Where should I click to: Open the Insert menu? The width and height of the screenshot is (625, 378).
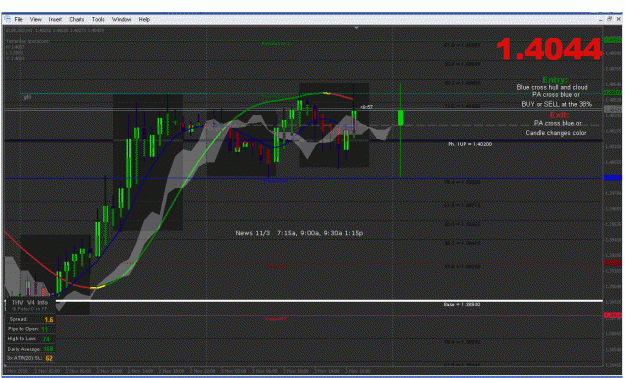pyautogui.click(x=55, y=19)
